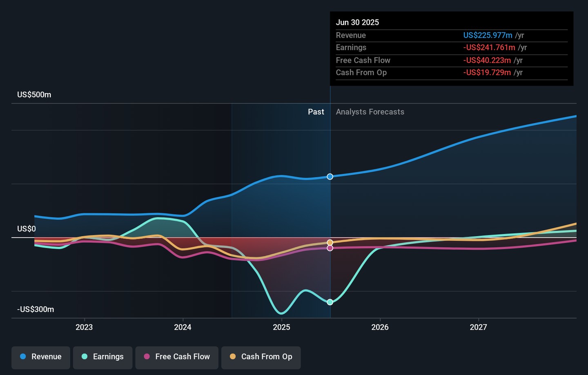
Task: Click the 2026 x-axis tick label
Action: click(380, 327)
